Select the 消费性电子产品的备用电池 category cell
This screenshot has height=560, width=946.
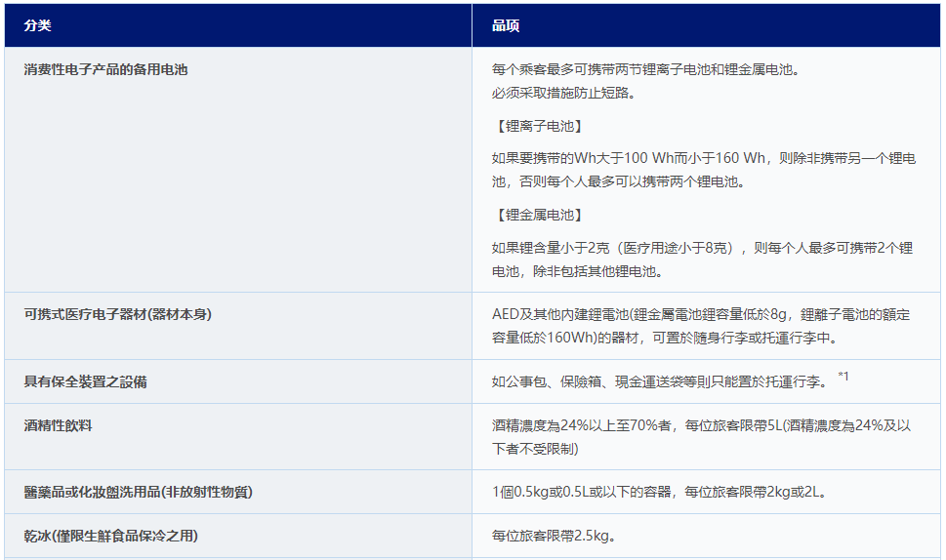coord(105,70)
